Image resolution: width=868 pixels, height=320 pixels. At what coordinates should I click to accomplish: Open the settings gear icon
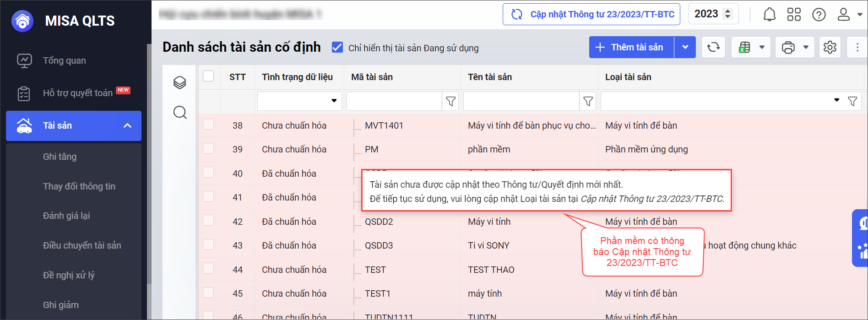coord(830,47)
